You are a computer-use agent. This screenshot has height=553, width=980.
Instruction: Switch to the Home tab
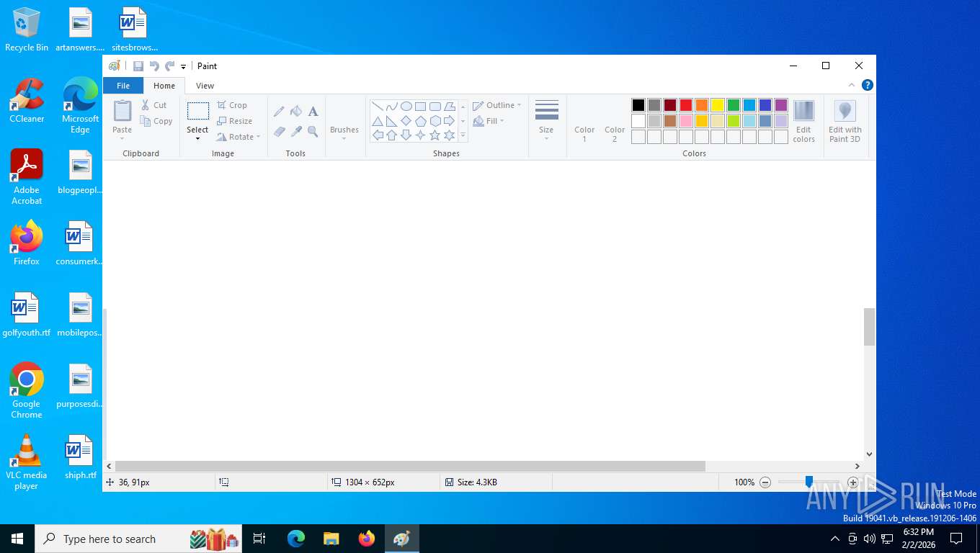164,86
